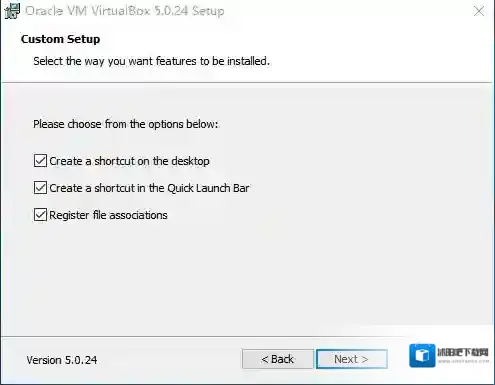
Task: Click the blue cube watermark logo
Action: point(422,355)
